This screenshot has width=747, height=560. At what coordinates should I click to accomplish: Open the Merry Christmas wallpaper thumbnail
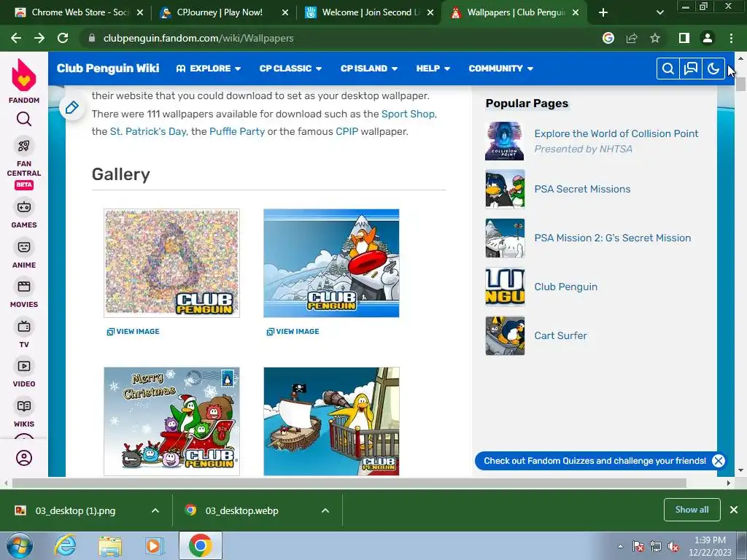[171, 421]
